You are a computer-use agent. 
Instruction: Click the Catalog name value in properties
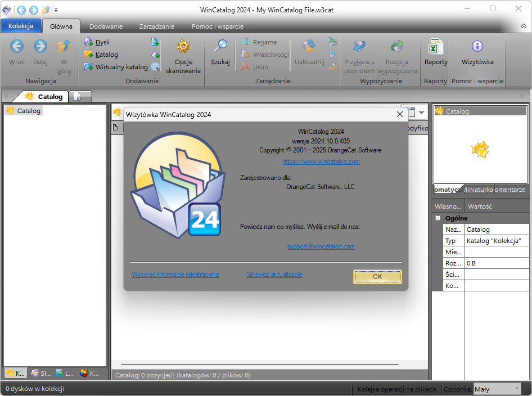497,229
